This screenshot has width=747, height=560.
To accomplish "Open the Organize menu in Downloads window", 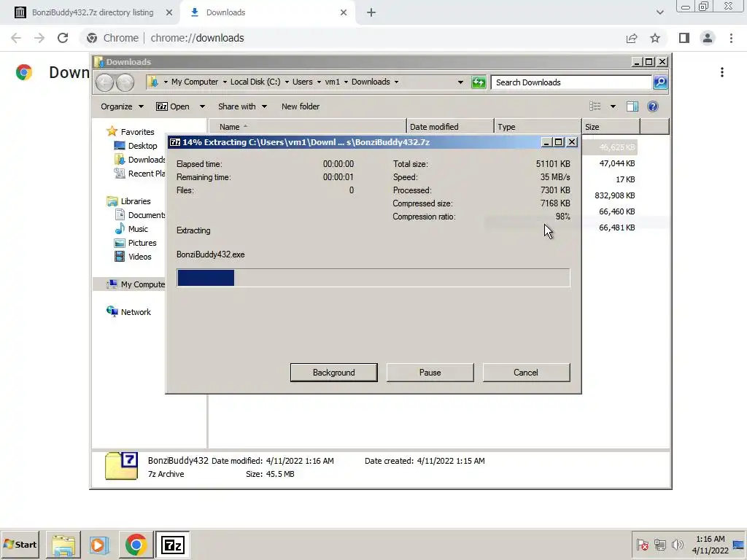I will point(122,106).
